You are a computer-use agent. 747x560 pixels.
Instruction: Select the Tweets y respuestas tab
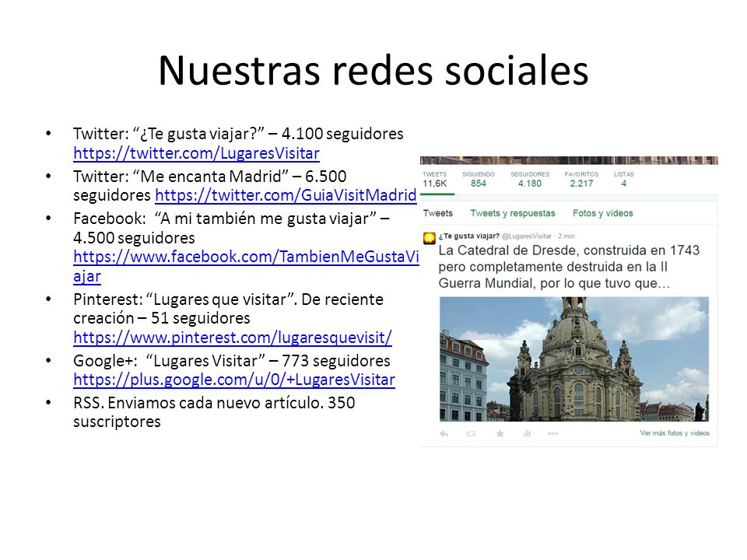click(513, 213)
